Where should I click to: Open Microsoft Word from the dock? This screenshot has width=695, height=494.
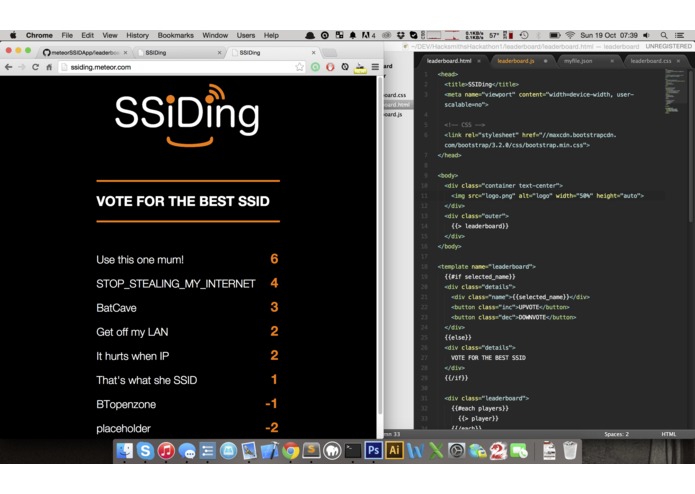[x=415, y=451]
